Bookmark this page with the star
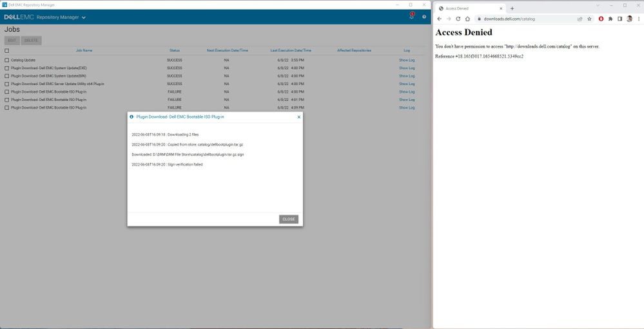Image resolution: width=644 pixels, height=329 pixels. pyautogui.click(x=589, y=19)
